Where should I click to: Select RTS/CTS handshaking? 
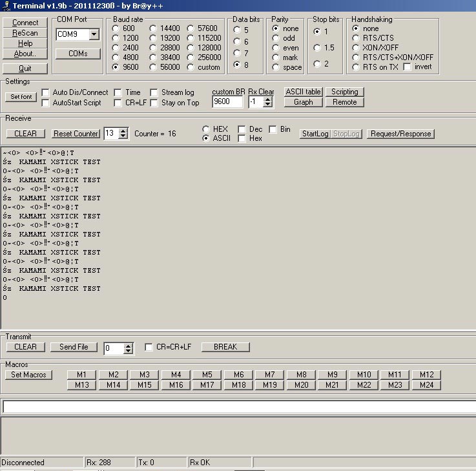355,38
